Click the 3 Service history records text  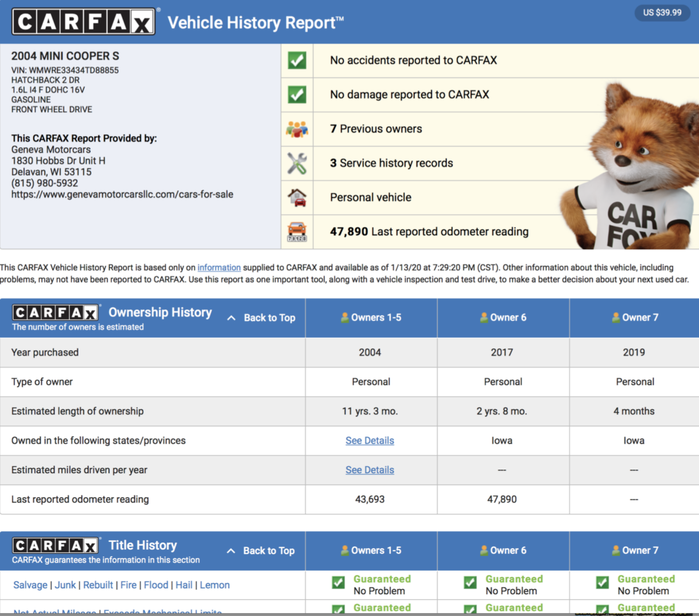(391, 163)
